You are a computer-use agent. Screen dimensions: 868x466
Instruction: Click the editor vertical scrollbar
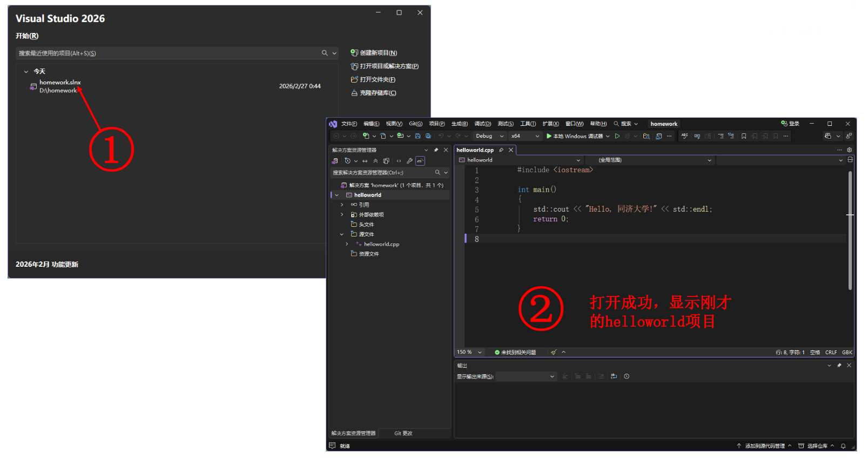(x=850, y=231)
